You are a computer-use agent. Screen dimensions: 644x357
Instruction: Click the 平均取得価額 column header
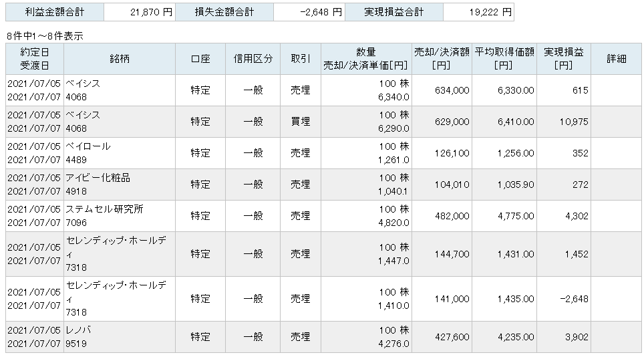(504, 59)
